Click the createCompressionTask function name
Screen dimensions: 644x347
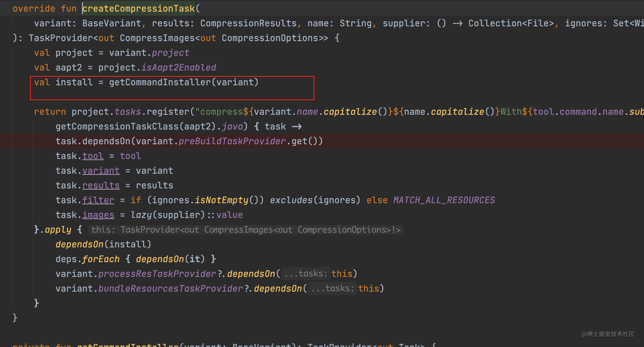pos(139,9)
